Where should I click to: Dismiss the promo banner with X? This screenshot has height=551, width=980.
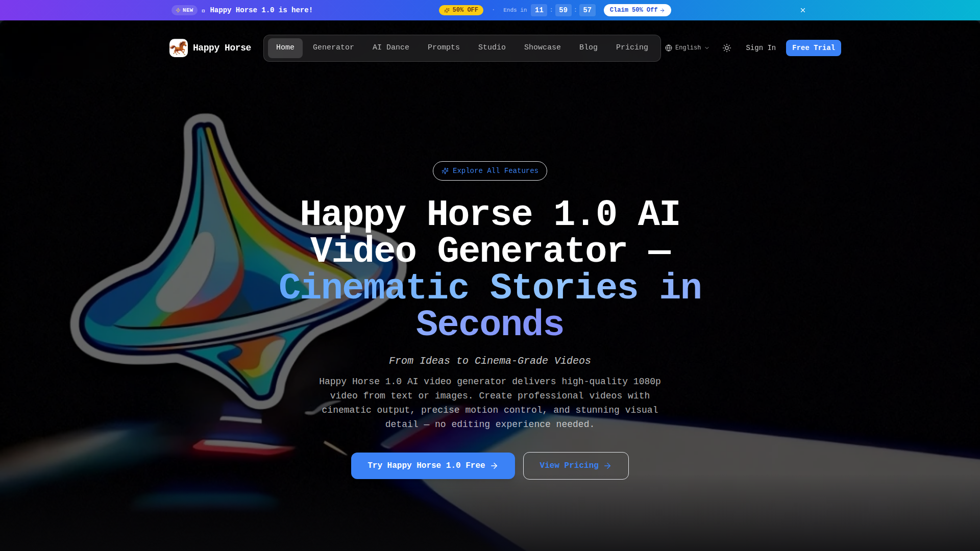pyautogui.click(x=803, y=10)
